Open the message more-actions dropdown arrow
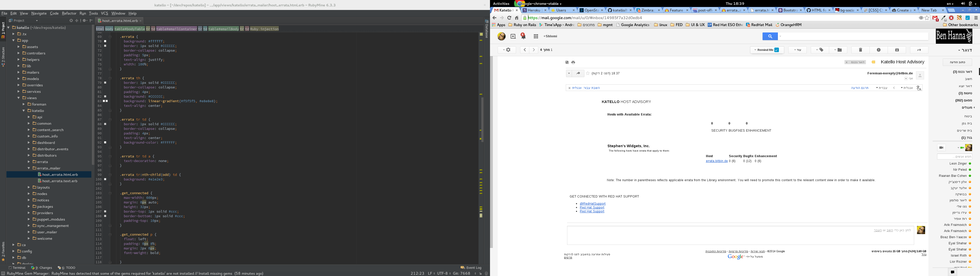 point(569,73)
